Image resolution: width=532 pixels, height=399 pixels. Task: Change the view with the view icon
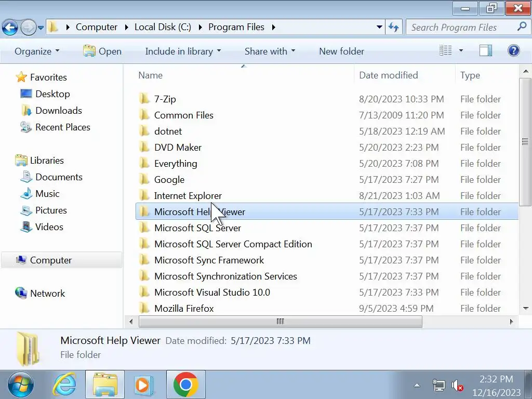(x=445, y=50)
